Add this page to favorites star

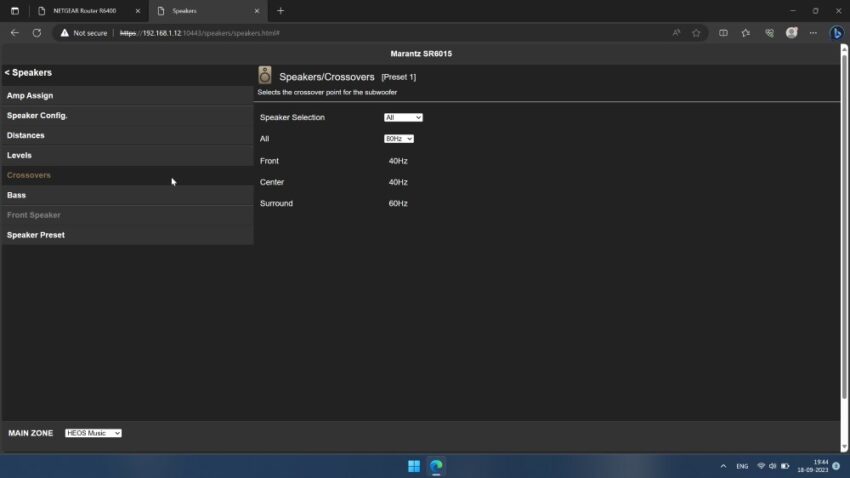coord(696,33)
